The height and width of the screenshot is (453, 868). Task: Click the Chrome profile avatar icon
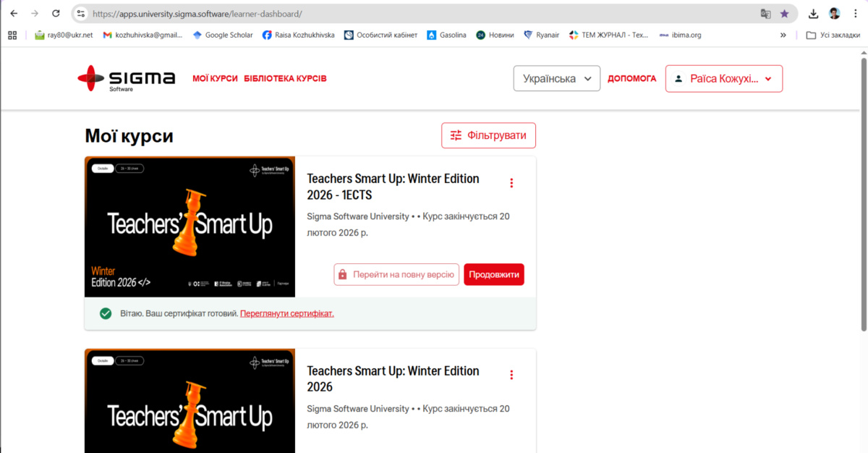[834, 14]
